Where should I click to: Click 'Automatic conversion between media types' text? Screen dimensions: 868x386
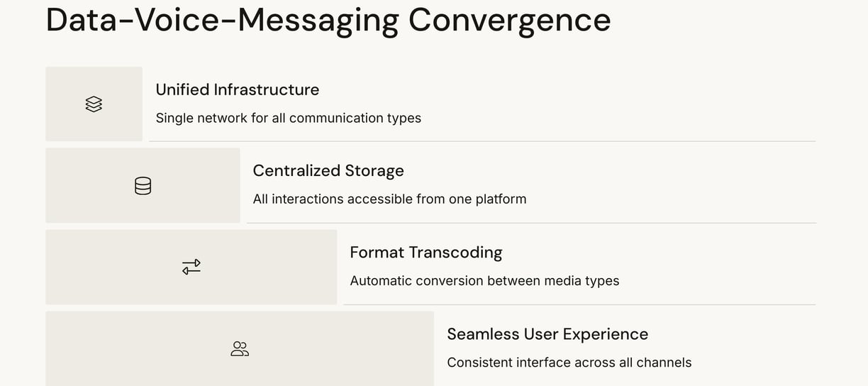pos(484,281)
